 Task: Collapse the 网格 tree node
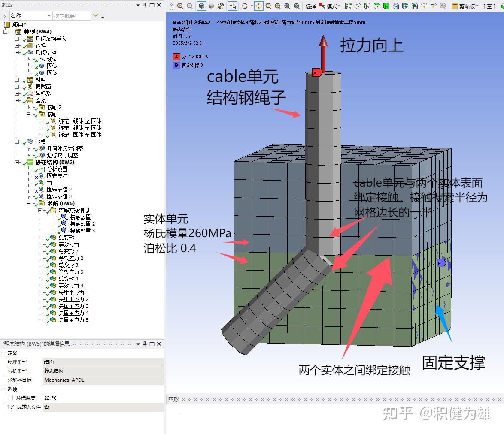point(17,142)
